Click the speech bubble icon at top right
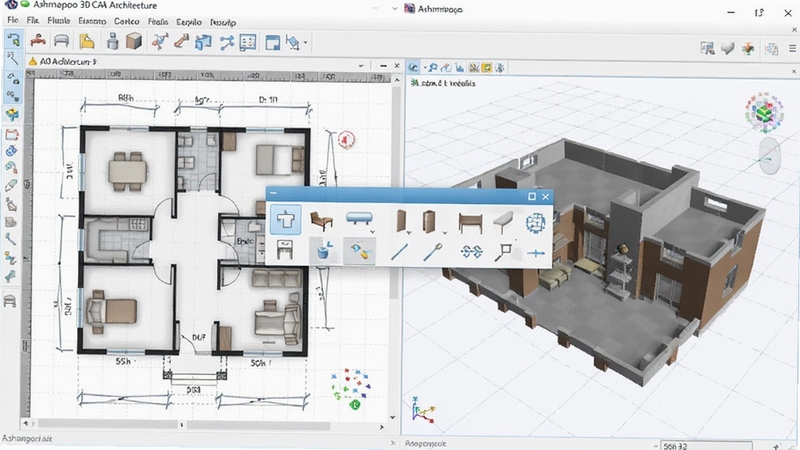This screenshot has width=800, height=450. (728, 48)
